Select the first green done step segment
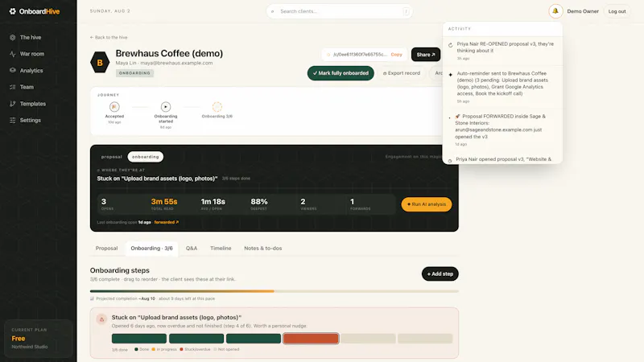 click(139, 339)
